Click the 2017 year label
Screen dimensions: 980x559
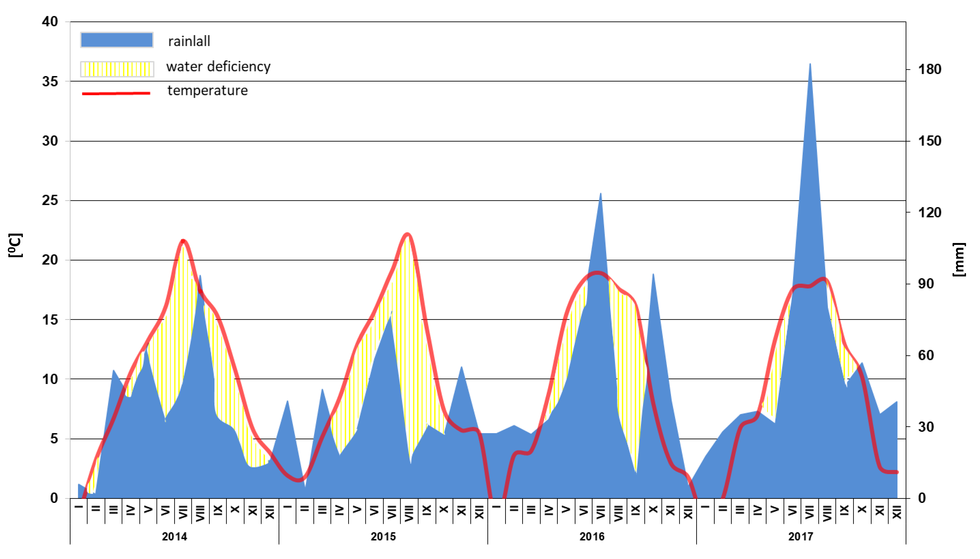tap(801, 536)
